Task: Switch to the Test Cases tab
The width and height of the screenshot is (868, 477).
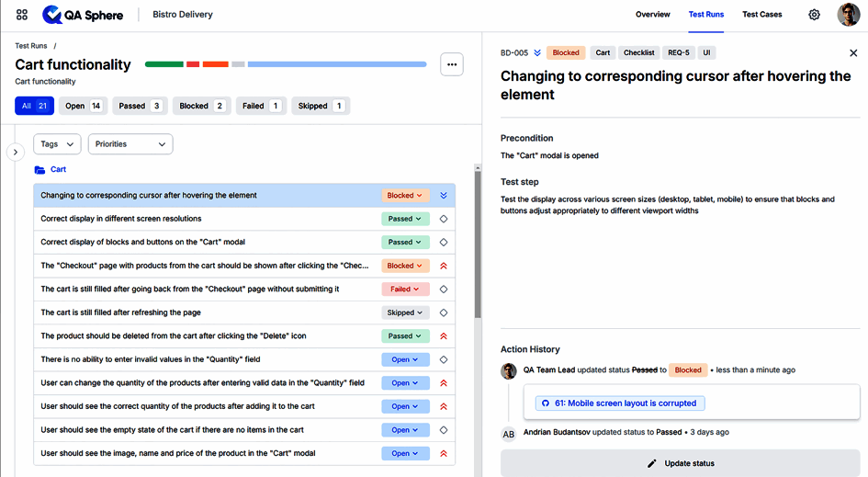Action: (x=761, y=15)
